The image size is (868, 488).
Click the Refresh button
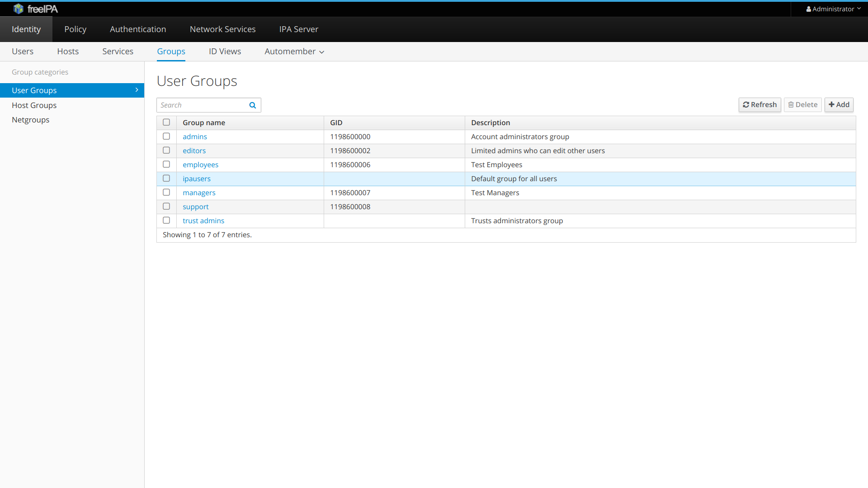tap(759, 105)
